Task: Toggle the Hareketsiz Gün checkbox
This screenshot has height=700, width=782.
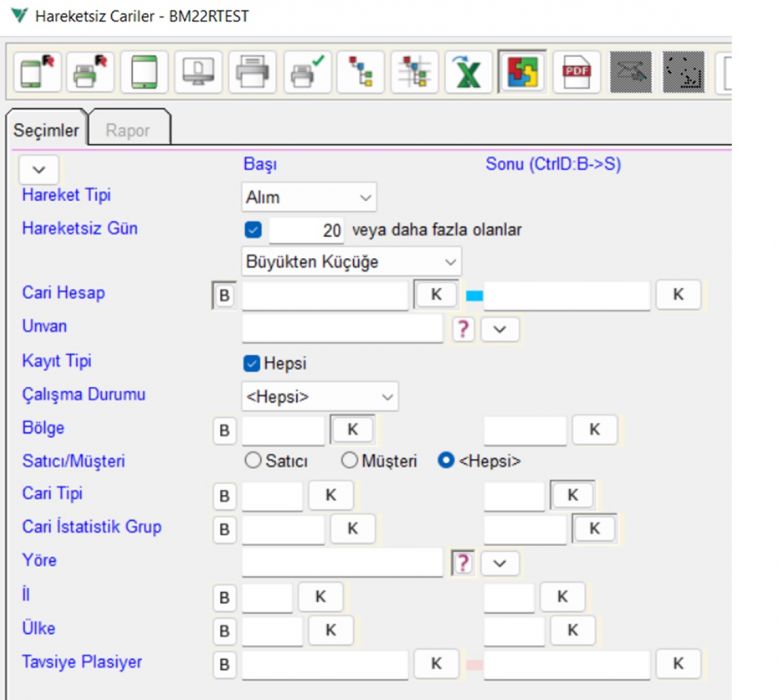Action: (253, 230)
